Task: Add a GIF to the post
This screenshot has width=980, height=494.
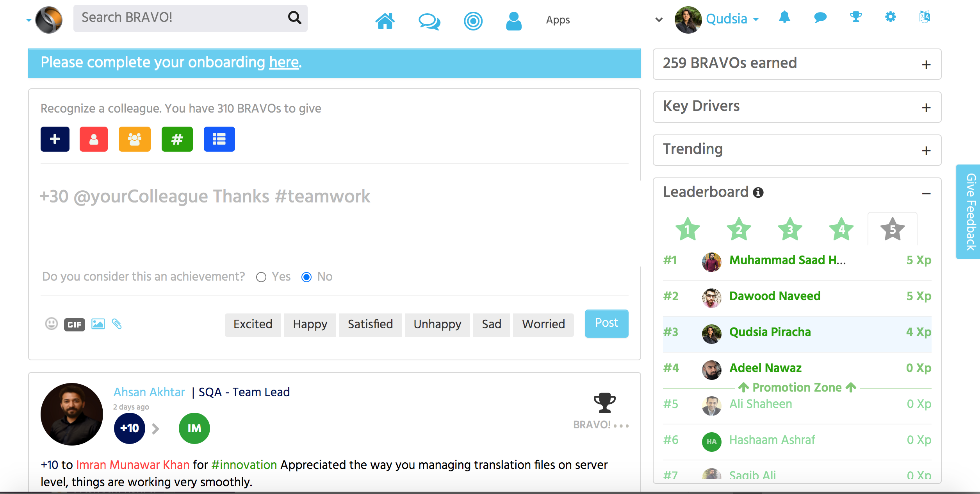Action: [75, 324]
